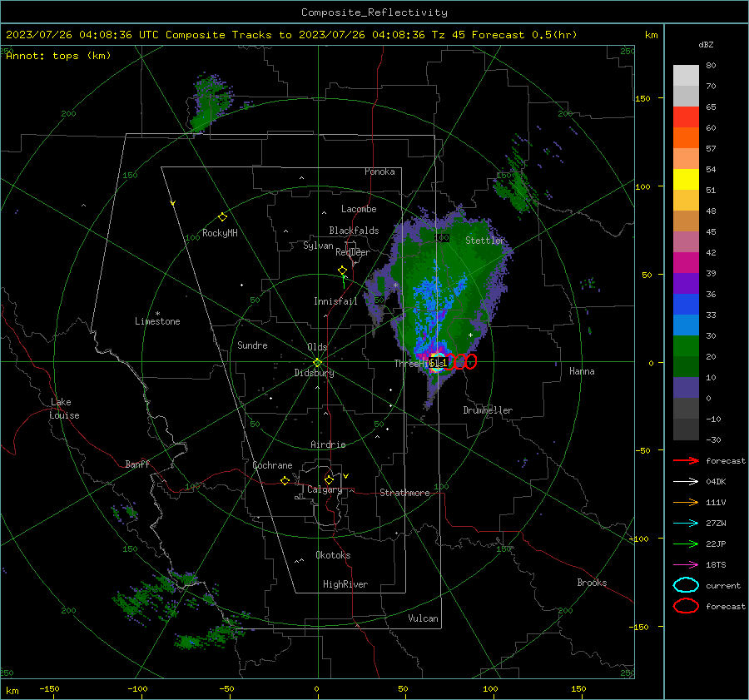The width and height of the screenshot is (749, 700).
Task: Click the red forecast ellipse legend icon
Action: tap(686, 606)
